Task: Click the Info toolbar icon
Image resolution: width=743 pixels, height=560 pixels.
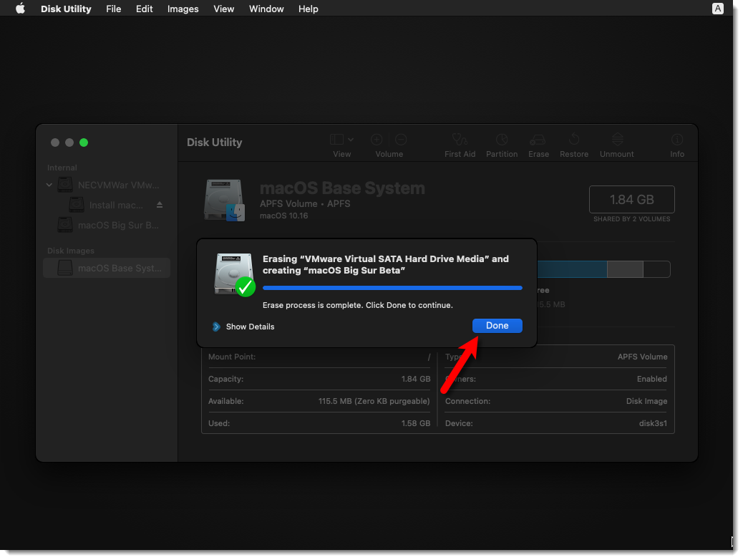Action: coord(677,140)
